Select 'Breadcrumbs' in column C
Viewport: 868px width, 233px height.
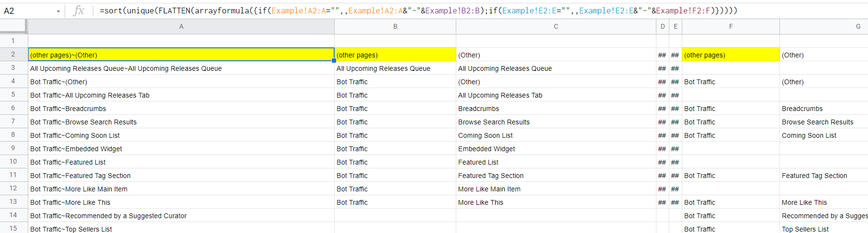click(556, 108)
